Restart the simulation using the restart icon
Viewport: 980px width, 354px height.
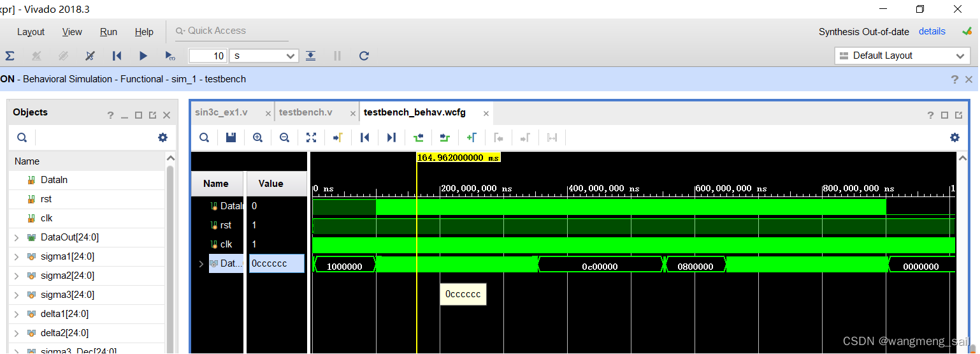coord(117,55)
